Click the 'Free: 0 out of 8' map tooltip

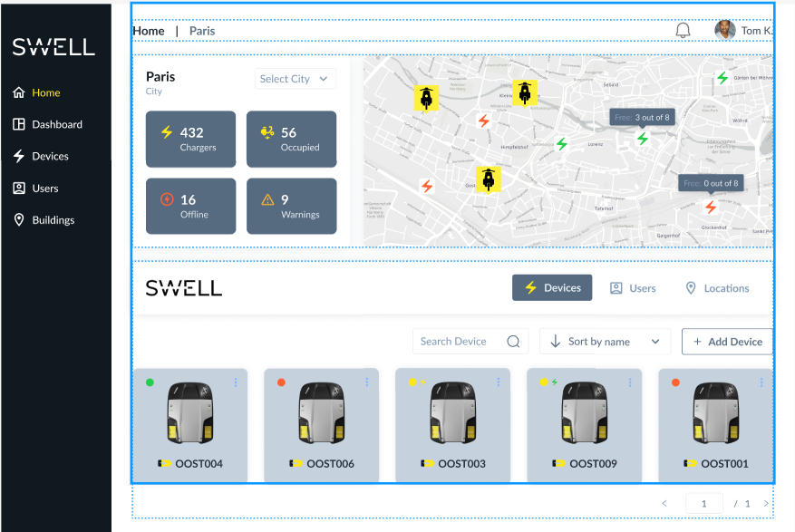pos(711,183)
